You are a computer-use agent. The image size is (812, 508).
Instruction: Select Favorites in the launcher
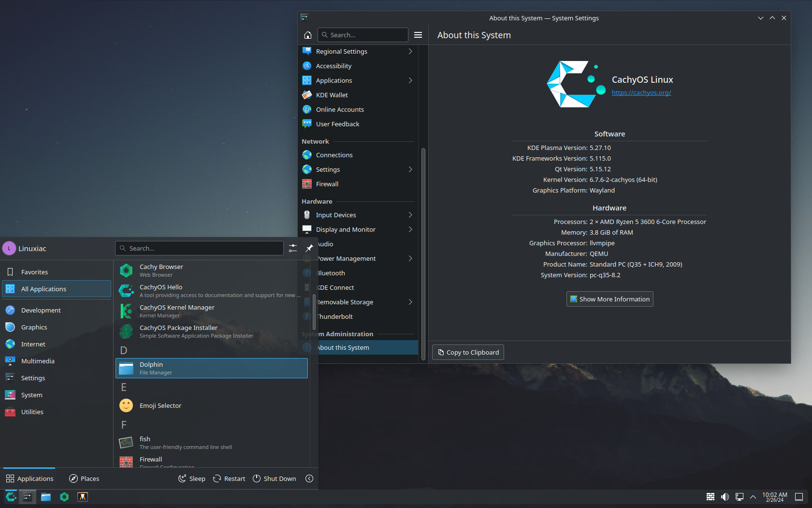57,272
